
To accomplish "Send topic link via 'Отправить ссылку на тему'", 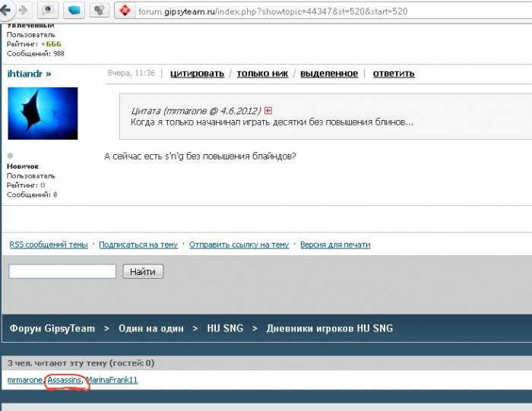I will point(239,245).
